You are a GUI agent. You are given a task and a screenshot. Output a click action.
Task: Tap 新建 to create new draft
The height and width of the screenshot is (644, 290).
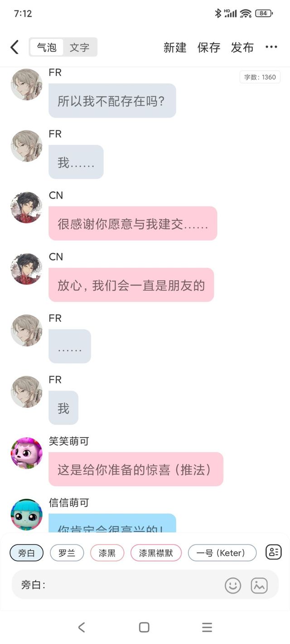(x=175, y=48)
